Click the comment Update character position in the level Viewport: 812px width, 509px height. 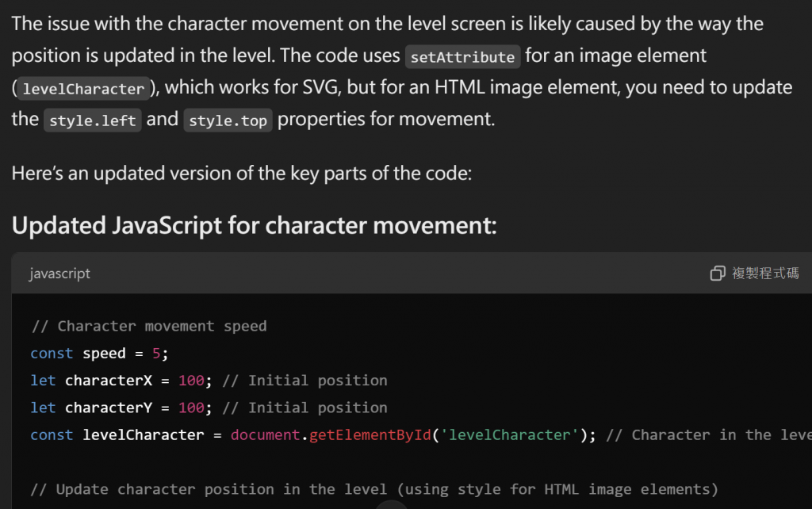[374, 489]
